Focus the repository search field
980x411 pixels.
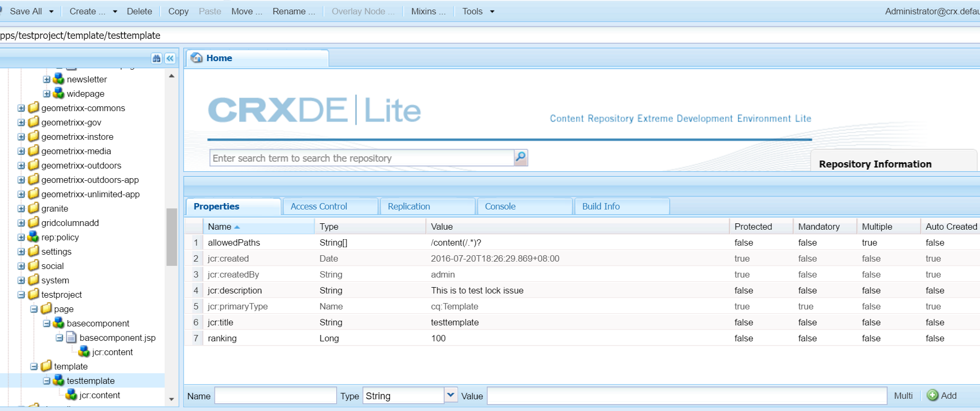pos(362,158)
